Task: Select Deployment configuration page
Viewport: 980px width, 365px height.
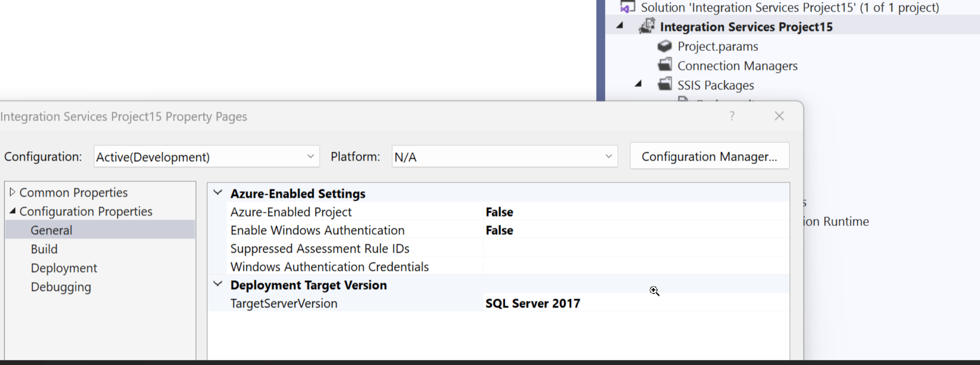Action: point(64,268)
